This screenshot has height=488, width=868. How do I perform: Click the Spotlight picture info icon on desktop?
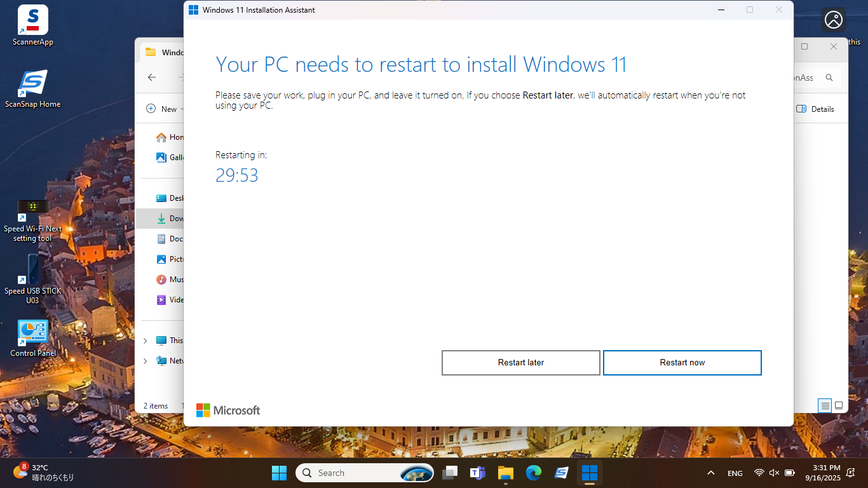click(834, 20)
